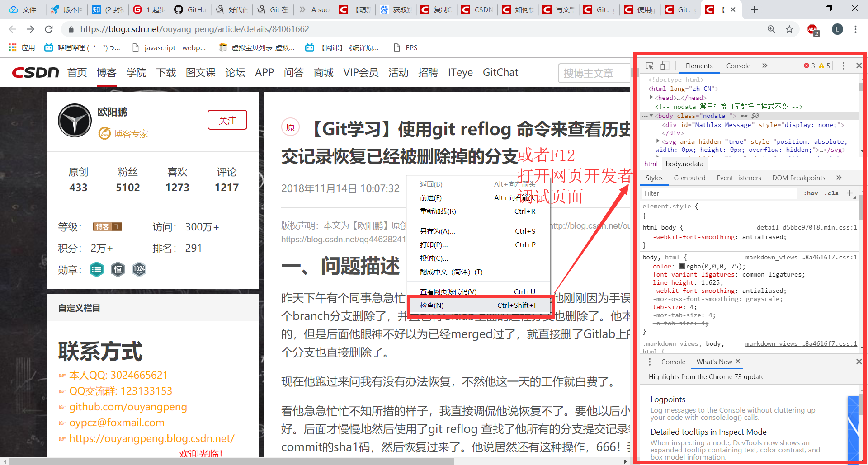Image resolution: width=868 pixels, height=465 pixels.
Task: Choose 查看网页源代码(V) from the context menu
Action: pyautogui.click(x=478, y=291)
